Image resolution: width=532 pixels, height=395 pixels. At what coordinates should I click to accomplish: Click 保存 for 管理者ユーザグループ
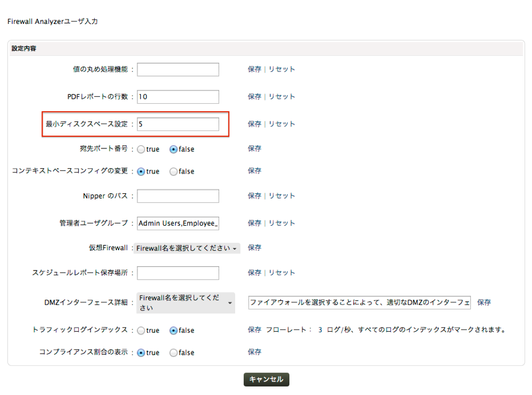254,223
